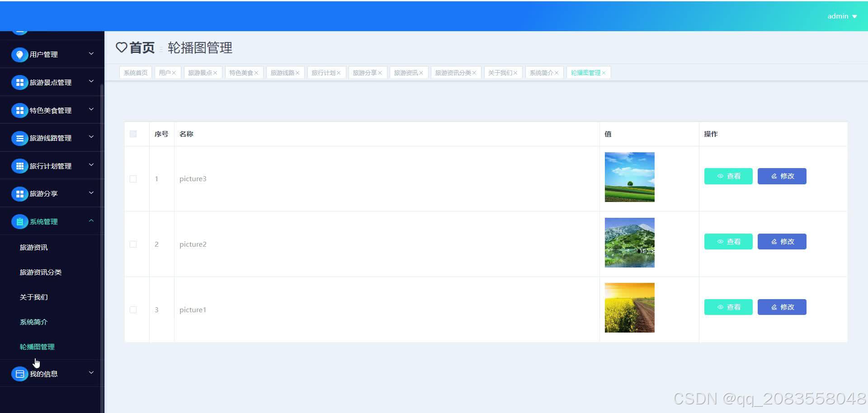Screen dimensions: 868x413
Task: Click 修改 button for picture3
Action: point(782,176)
